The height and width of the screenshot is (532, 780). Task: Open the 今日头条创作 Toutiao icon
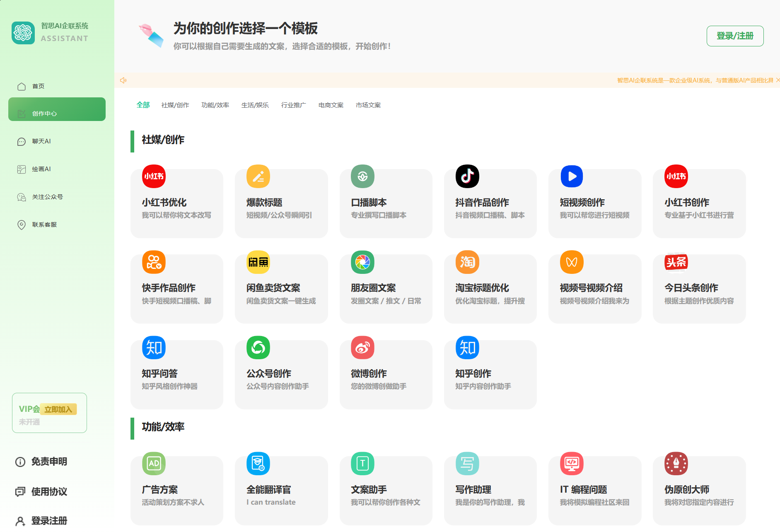tap(676, 262)
